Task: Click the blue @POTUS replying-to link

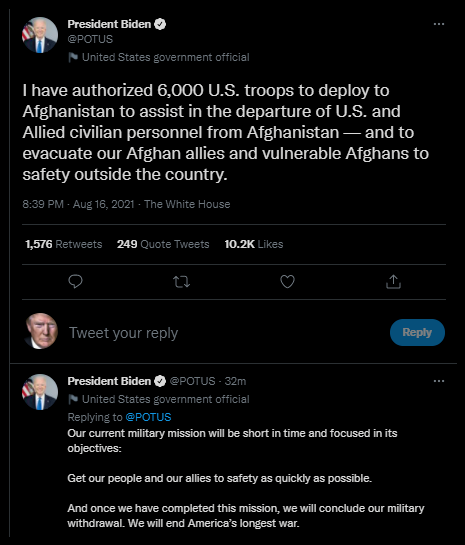Action: (148, 417)
